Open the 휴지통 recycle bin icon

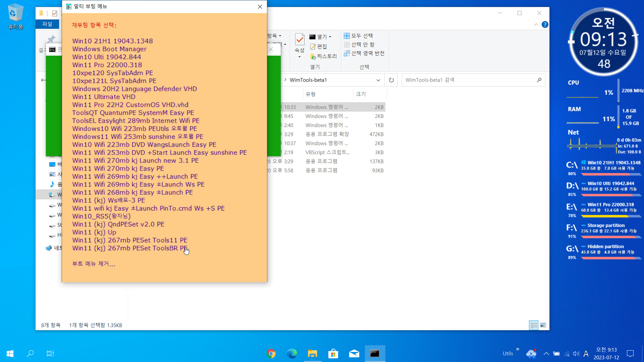coord(15,16)
